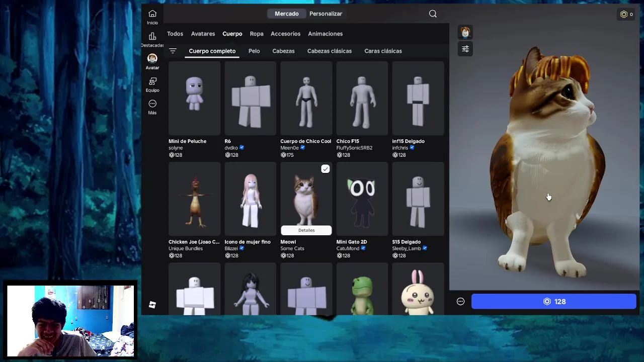Open creator Meen0e's profile
644x362 pixels.
(289, 148)
